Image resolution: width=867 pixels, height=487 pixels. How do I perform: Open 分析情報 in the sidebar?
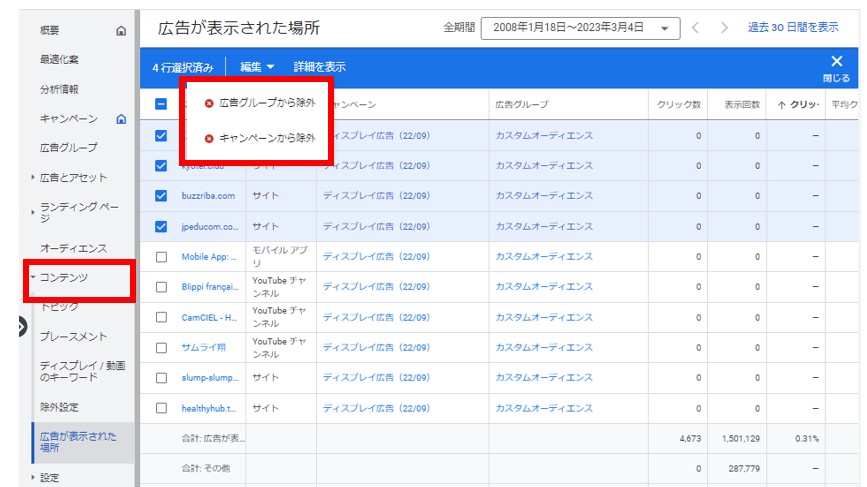pyautogui.click(x=59, y=89)
